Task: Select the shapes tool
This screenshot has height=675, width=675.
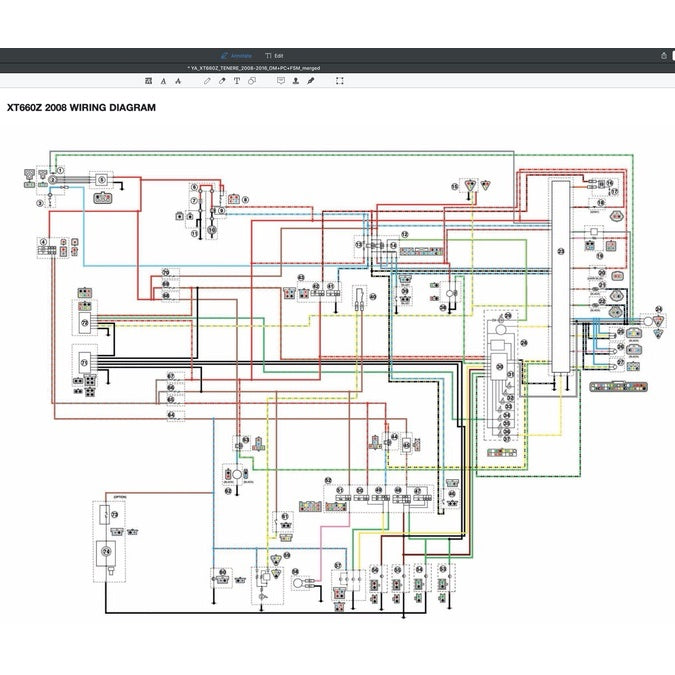Action: pyautogui.click(x=251, y=80)
